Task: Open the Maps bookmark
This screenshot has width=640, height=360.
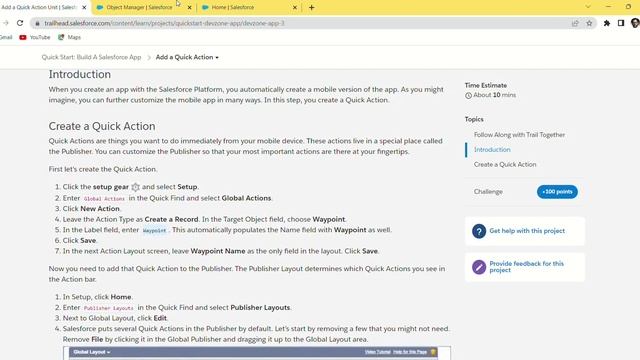Action: pos(69,37)
